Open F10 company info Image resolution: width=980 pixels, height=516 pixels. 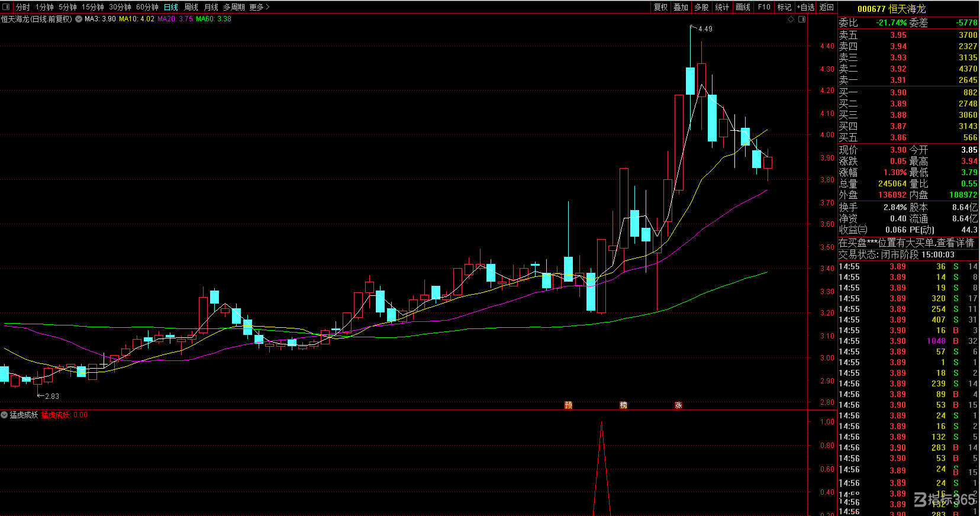764,7
